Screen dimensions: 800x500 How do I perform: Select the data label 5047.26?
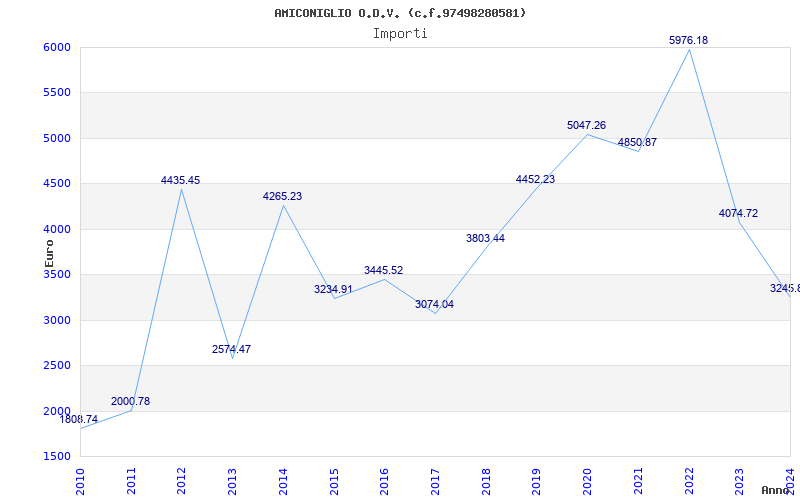(x=587, y=126)
